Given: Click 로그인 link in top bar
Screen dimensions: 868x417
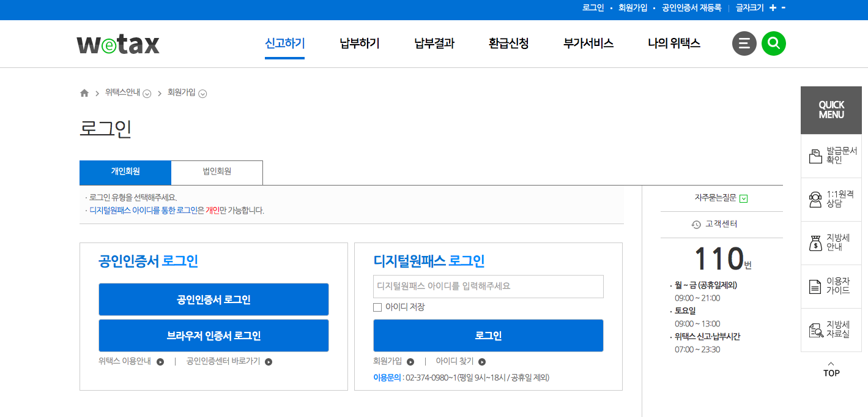Looking at the screenshot, I should click(x=593, y=8).
